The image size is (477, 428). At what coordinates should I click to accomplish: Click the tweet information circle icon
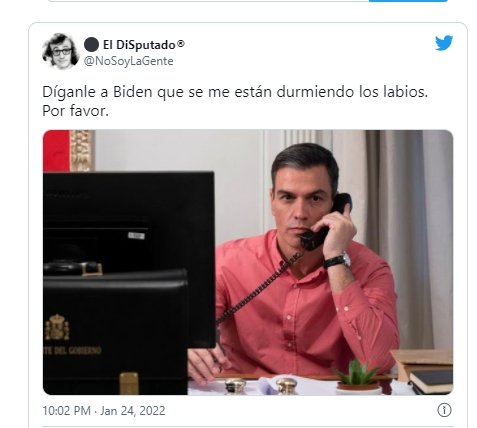coord(444,410)
